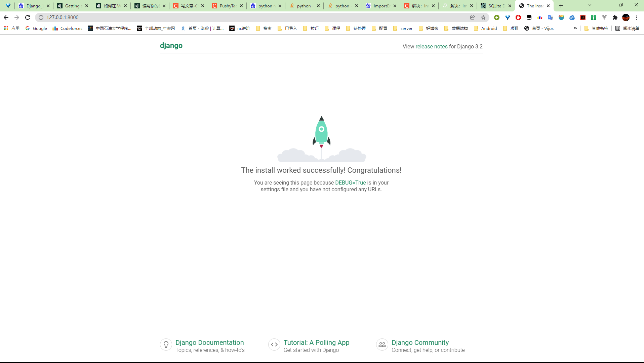
Task: Open the Apps grid shortcut in bookmarks bar
Action: coord(11,29)
